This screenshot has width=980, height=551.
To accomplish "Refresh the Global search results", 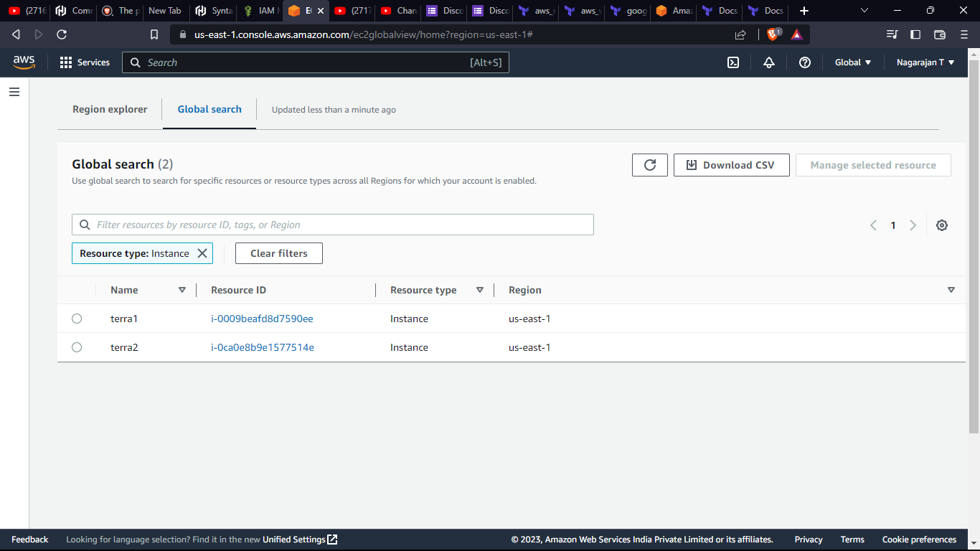I will [649, 165].
